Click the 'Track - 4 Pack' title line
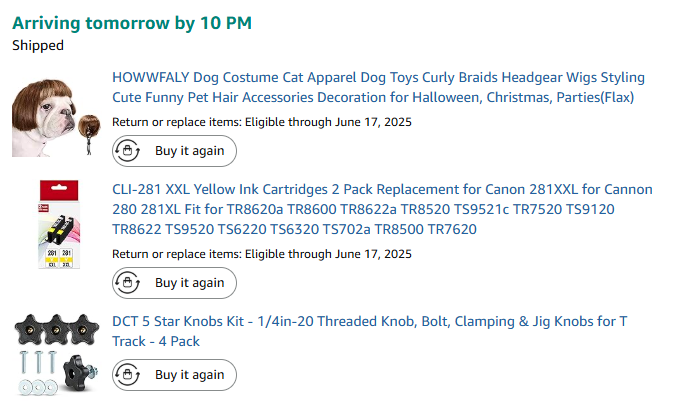Screen dimensions: 680x407 click(156, 341)
